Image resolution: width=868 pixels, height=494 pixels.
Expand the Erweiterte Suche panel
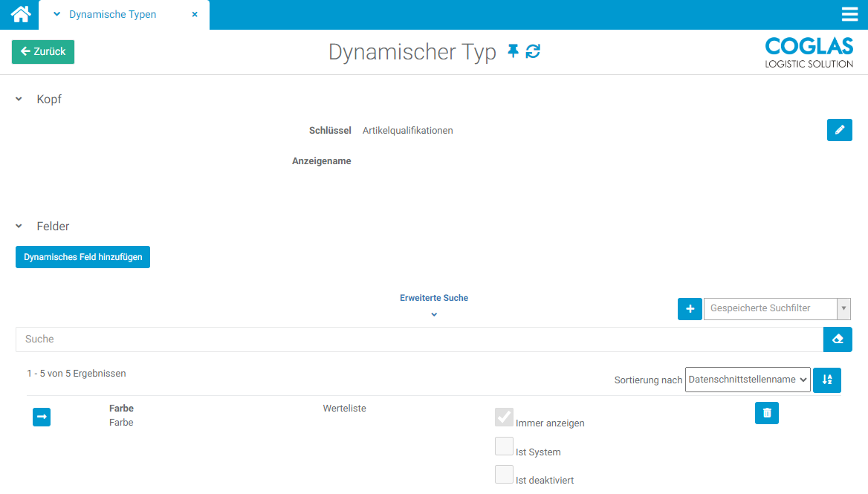point(434,305)
